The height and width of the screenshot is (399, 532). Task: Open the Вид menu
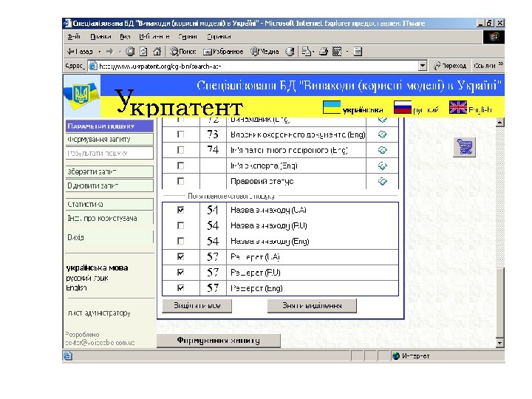coord(125,37)
